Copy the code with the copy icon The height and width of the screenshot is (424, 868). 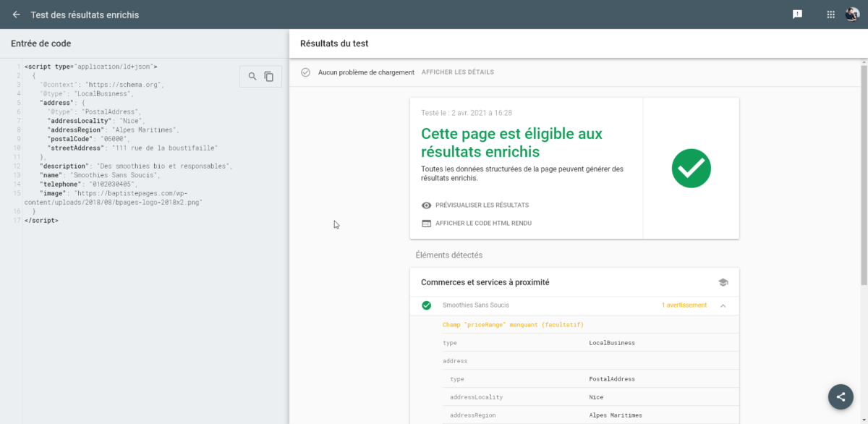click(269, 77)
